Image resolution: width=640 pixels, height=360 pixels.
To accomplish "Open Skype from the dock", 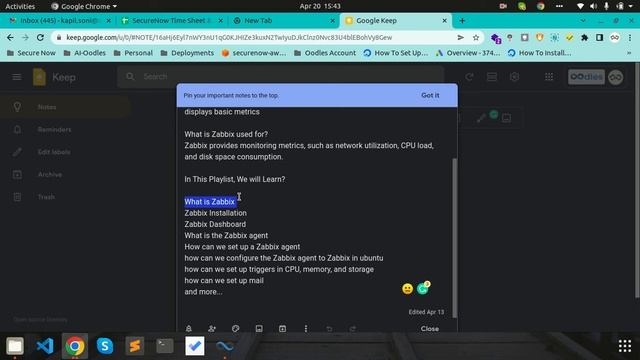I will coord(105,346).
